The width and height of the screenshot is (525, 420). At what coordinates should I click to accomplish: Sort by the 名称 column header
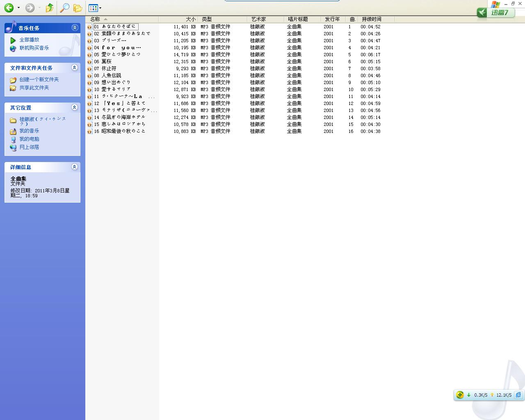122,19
